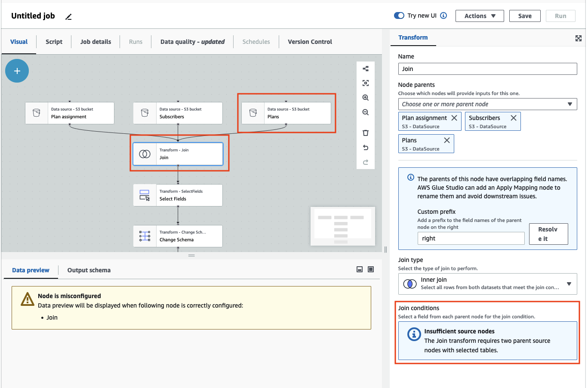The height and width of the screenshot is (388, 588).
Task: Switch to the Script tab
Action: click(54, 42)
